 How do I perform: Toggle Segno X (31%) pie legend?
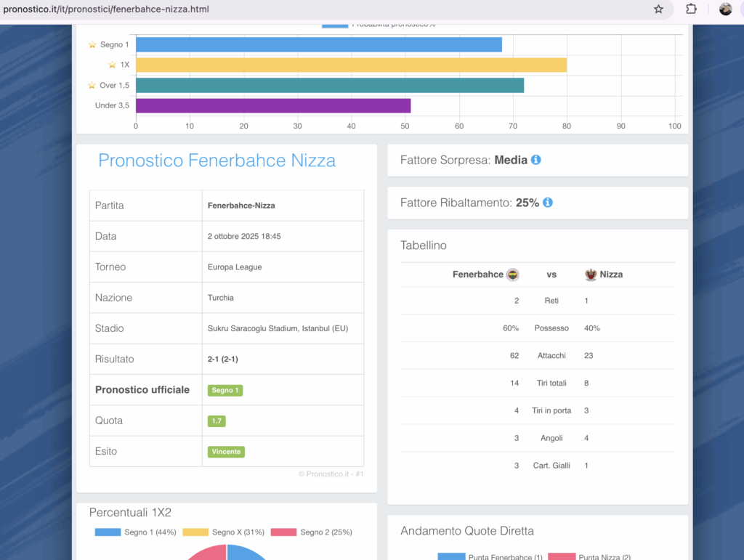pos(223,532)
